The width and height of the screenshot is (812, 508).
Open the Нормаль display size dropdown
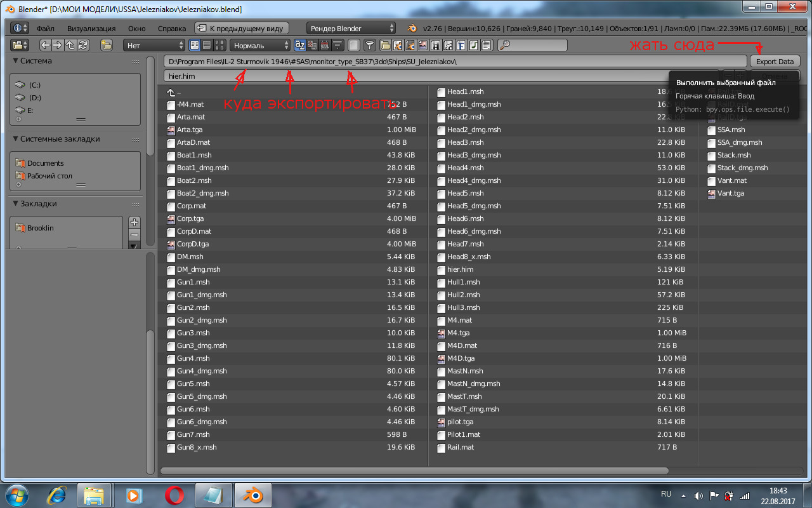[x=260, y=45]
